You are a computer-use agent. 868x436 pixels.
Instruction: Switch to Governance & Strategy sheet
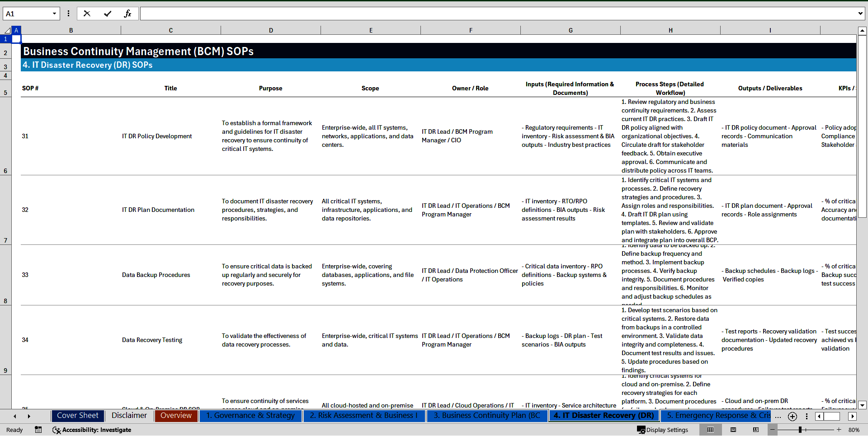click(250, 416)
